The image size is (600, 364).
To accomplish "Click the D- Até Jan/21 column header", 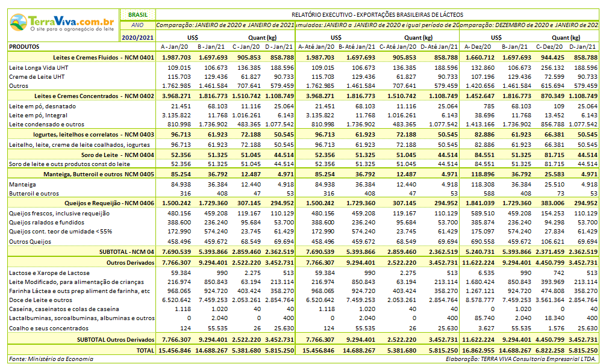I will [x=439, y=47].
